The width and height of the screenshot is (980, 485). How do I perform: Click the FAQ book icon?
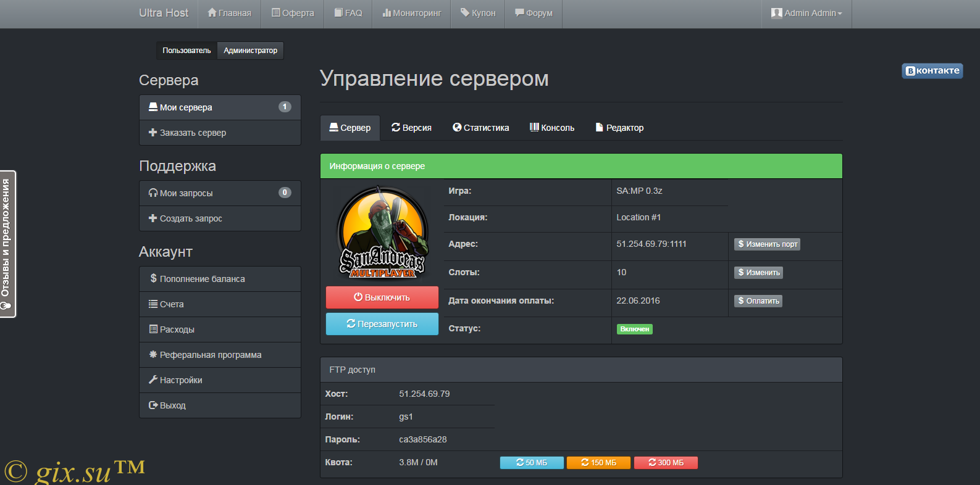(338, 12)
